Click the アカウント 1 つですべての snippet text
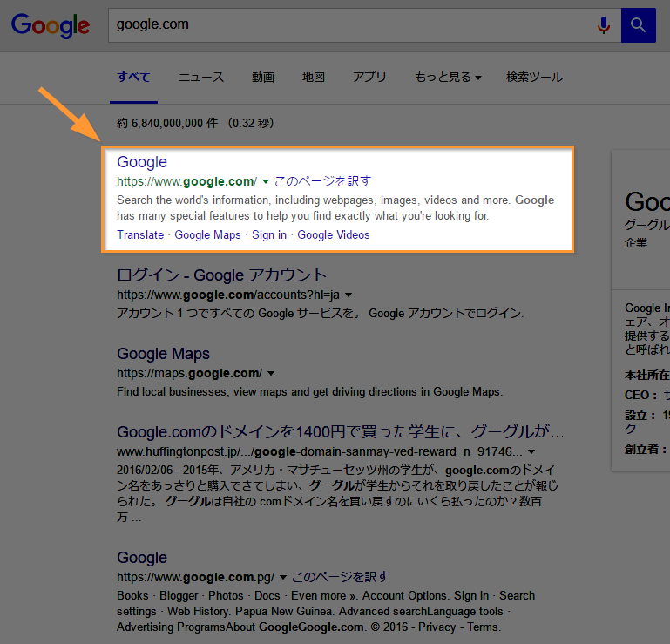The width and height of the screenshot is (670, 644). 320,313
